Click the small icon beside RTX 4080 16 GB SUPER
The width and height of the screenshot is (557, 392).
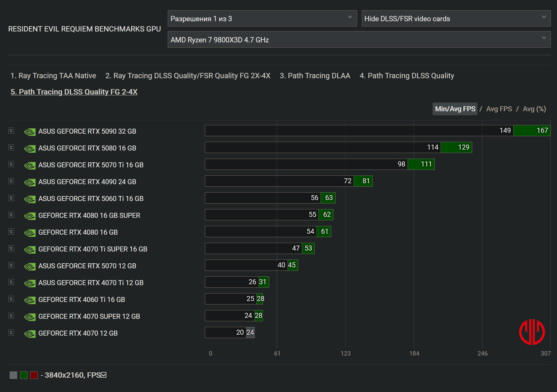coord(11,215)
